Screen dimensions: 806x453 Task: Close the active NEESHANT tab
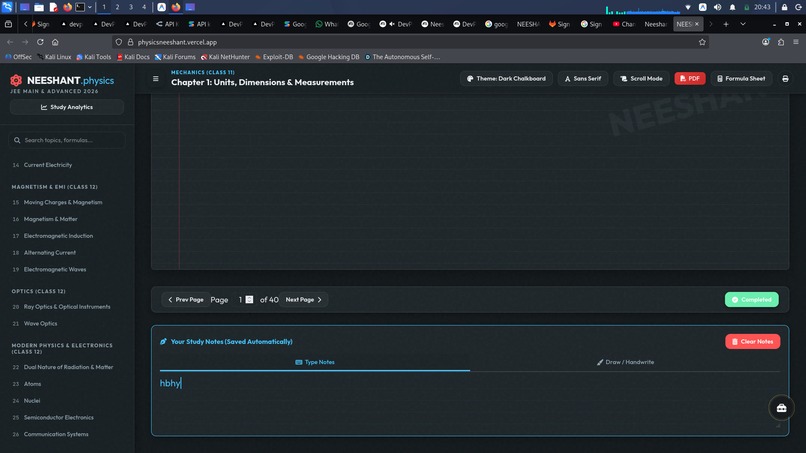pos(697,24)
